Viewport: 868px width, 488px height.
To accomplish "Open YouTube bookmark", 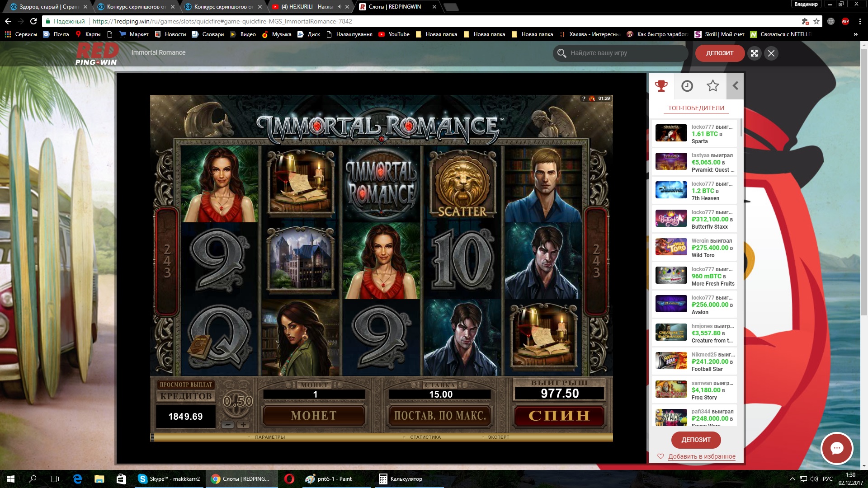I will point(394,34).
